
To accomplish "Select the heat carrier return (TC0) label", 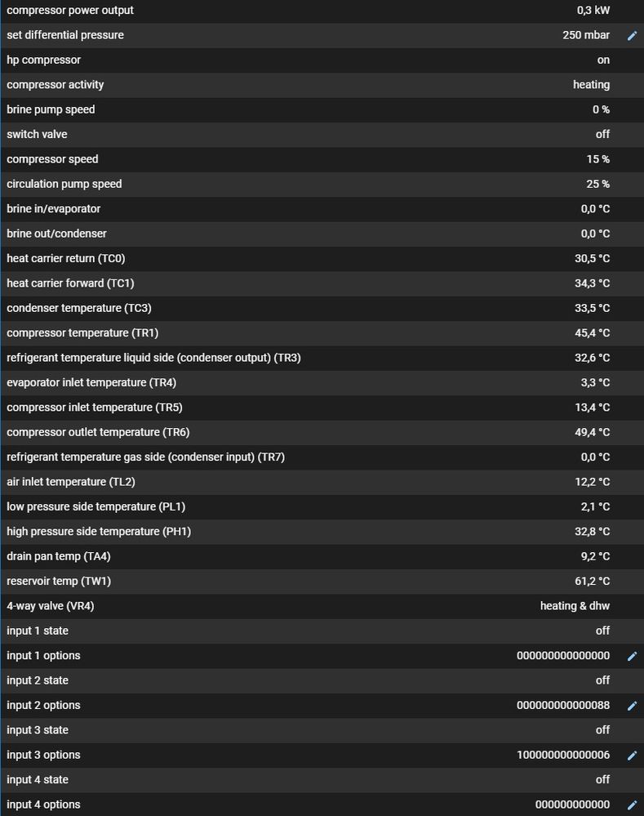I will point(66,259).
